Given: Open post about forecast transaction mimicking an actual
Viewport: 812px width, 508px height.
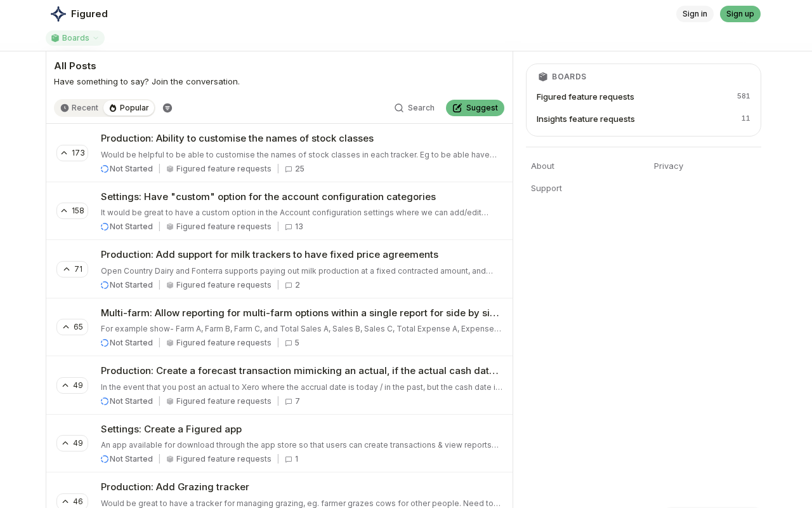Looking at the screenshot, I should click(x=300, y=371).
